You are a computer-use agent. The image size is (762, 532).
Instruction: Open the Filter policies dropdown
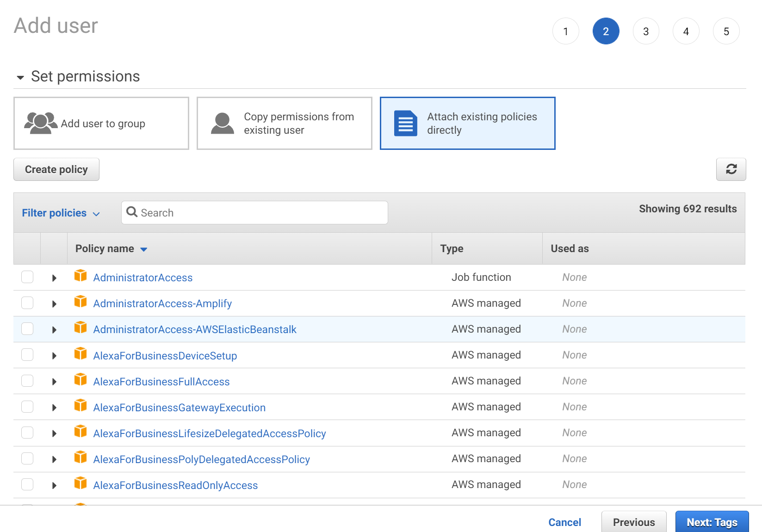coord(61,213)
